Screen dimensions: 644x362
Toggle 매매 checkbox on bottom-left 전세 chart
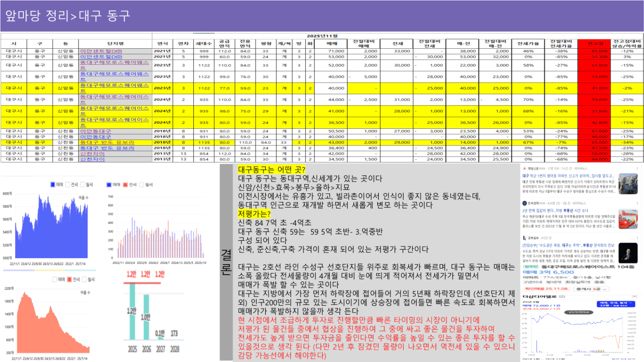(x=55, y=279)
